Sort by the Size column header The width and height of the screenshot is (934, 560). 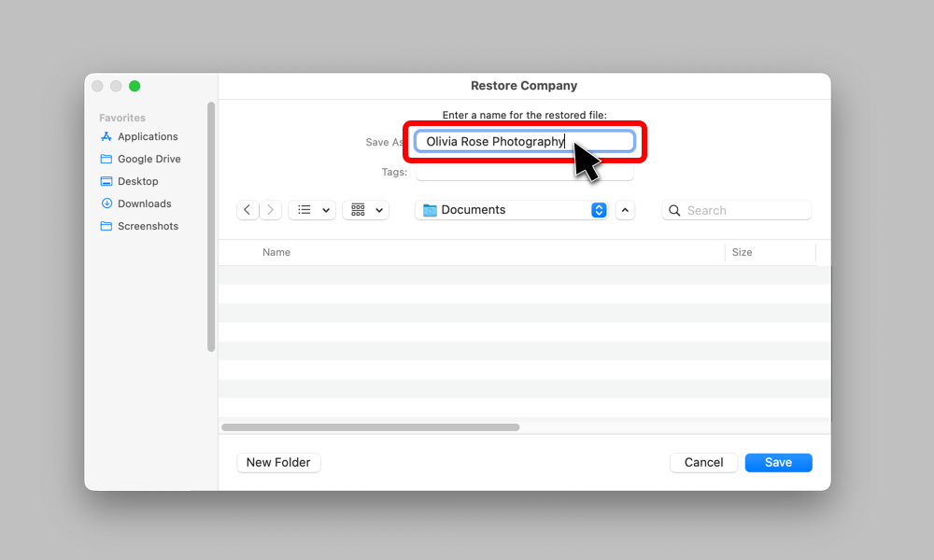[x=743, y=252]
